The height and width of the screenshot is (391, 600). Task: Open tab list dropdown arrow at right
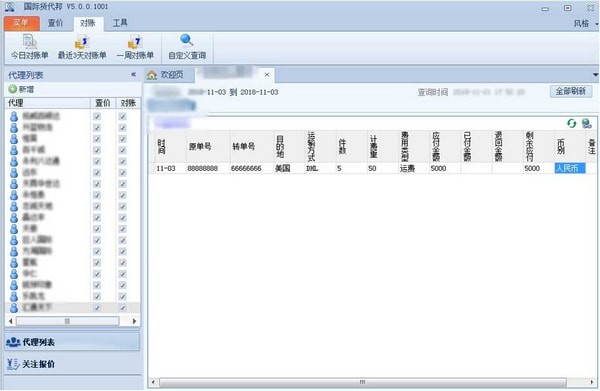tap(595, 75)
